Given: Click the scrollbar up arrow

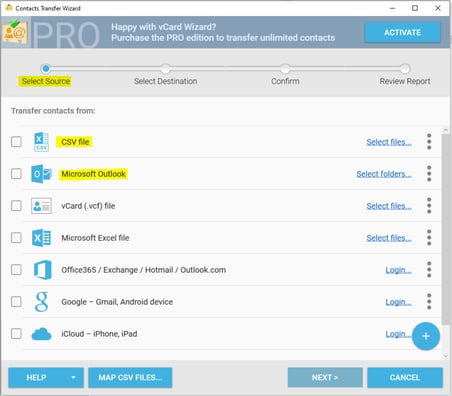Looking at the screenshot, I should pos(445,130).
